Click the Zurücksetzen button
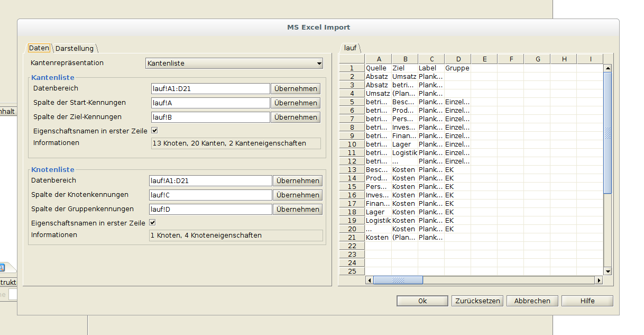The width and height of the screenshot is (644, 335). click(x=477, y=301)
